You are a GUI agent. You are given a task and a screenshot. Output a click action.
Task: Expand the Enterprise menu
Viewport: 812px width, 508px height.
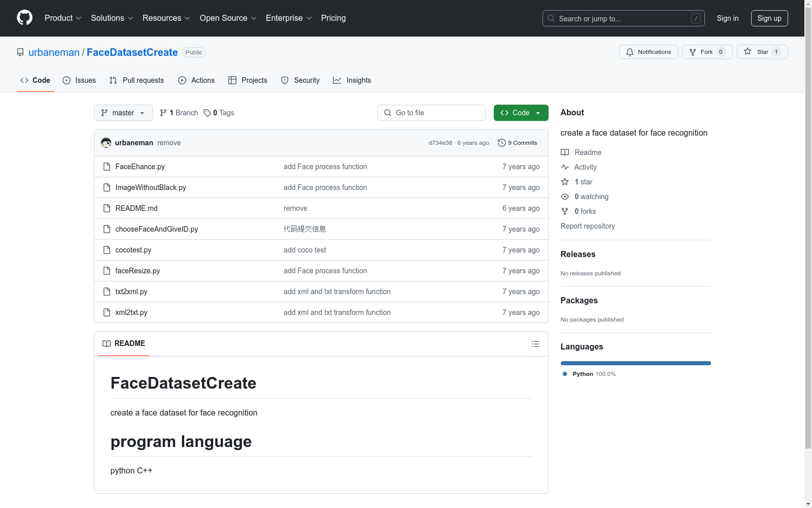tap(289, 18)
